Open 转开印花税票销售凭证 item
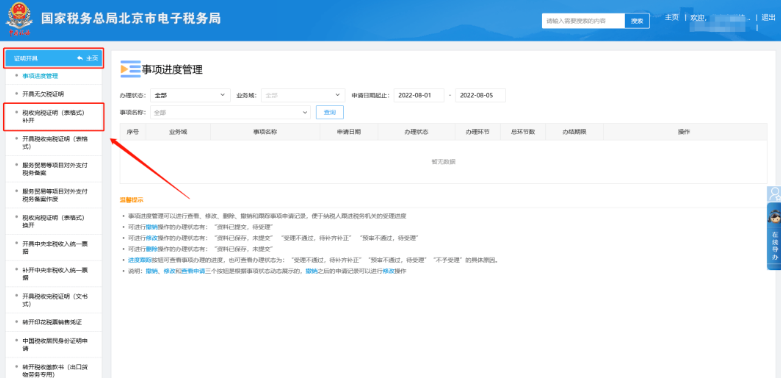Image resolution: width=781 pixels, height=378 pixels. click(52, 322)
